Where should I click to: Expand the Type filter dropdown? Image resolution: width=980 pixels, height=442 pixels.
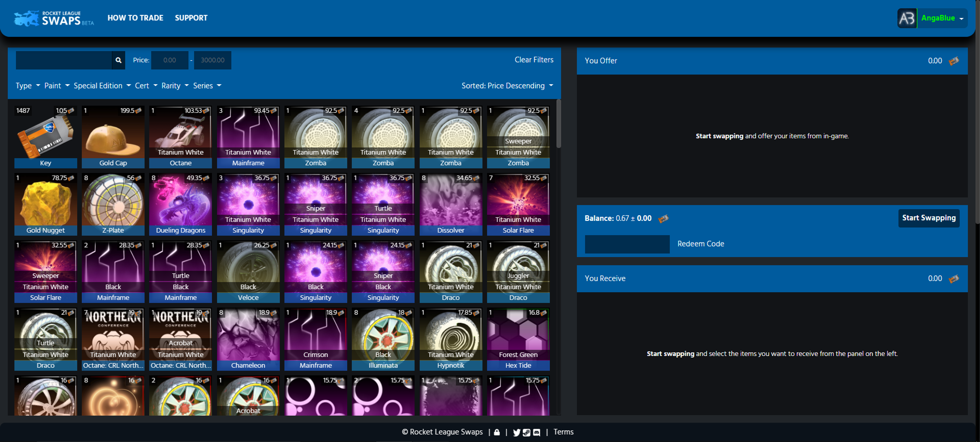click(x=27, y=85)
